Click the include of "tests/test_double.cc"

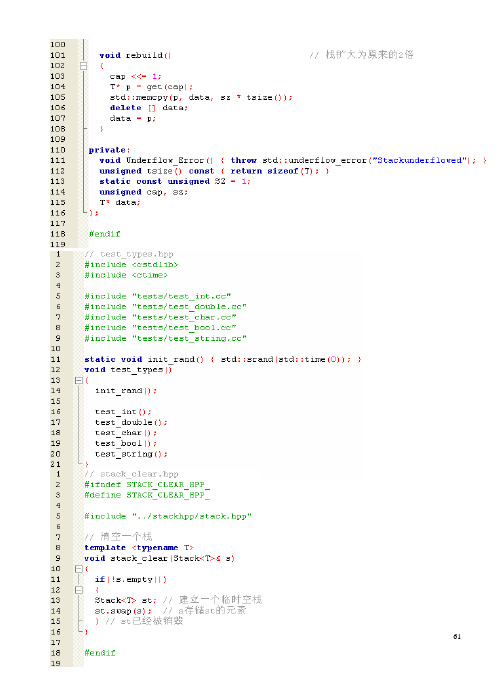pos(166,307)
